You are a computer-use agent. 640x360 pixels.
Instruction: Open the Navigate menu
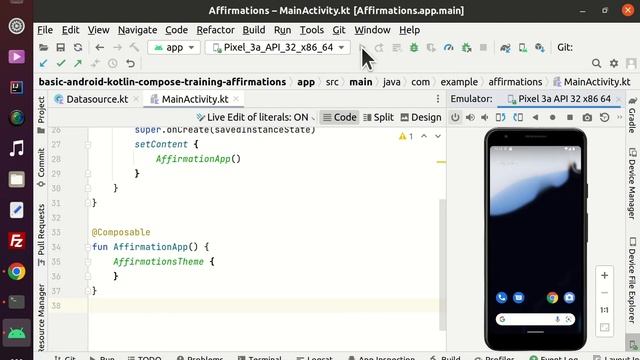(x=137, y=30)
